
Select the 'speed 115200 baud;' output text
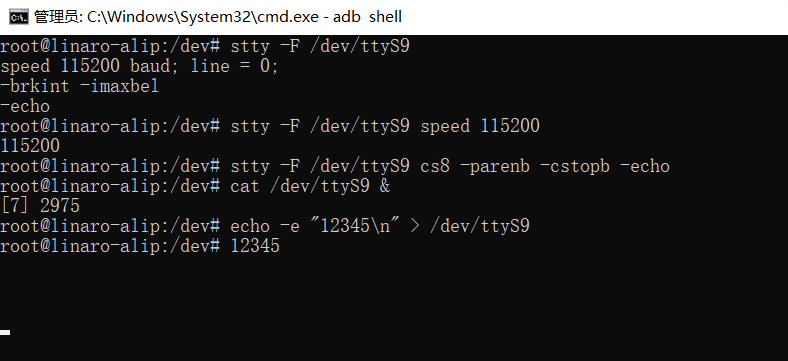pyautogui.click(x=90, y=66)
